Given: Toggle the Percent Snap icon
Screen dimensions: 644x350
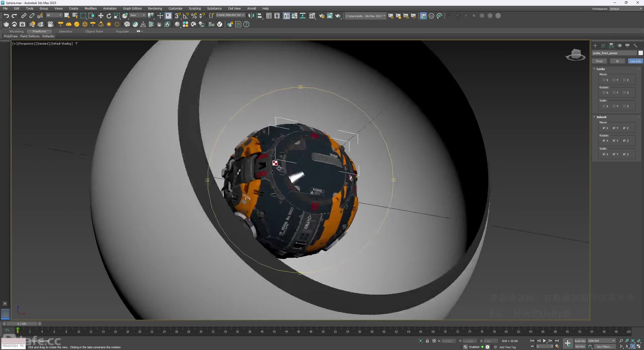Looking at the screenshot, I should point(194,16).
